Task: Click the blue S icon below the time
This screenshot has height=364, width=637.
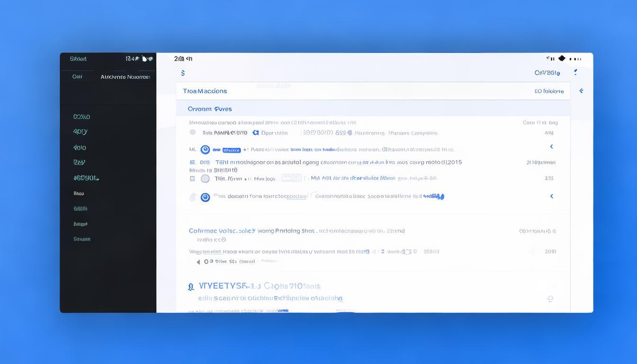Action: pyautogui.click(x=182, y=73)
